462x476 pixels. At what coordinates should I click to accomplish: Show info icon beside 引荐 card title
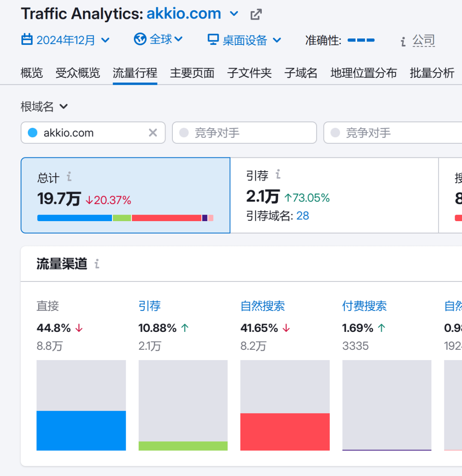tap(278, 174)
